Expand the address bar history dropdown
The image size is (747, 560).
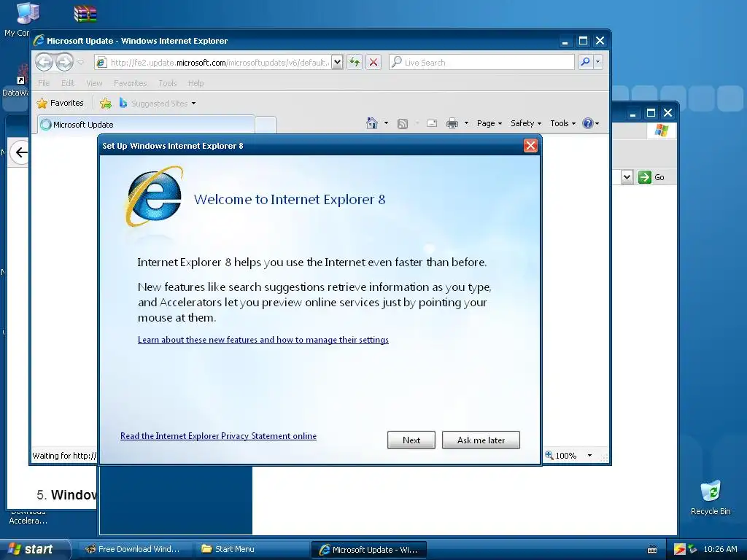pos(337,63)
